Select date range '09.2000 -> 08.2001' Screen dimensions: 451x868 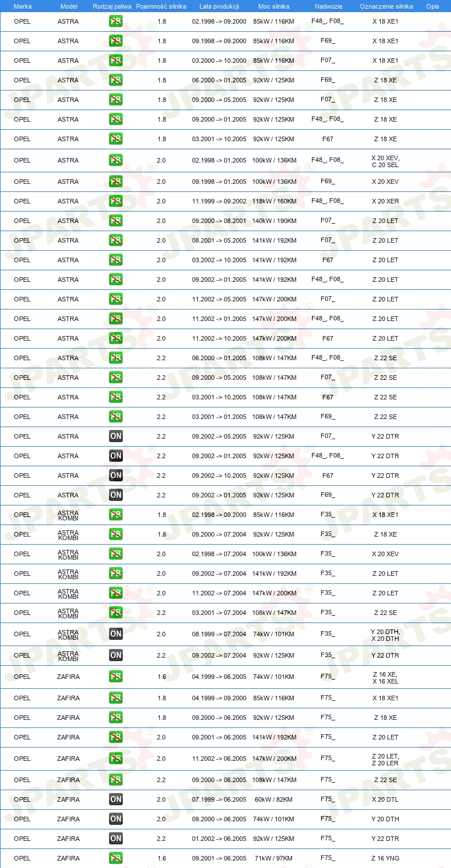pyautogui.click(x=219, y=221)
